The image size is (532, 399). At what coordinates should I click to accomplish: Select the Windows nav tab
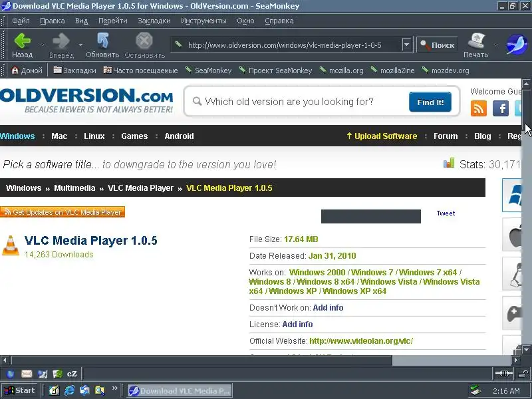(17, 136)
